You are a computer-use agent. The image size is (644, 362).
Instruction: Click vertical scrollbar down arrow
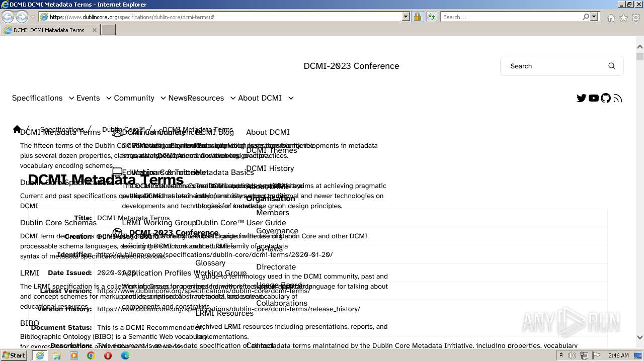(640, 337)
